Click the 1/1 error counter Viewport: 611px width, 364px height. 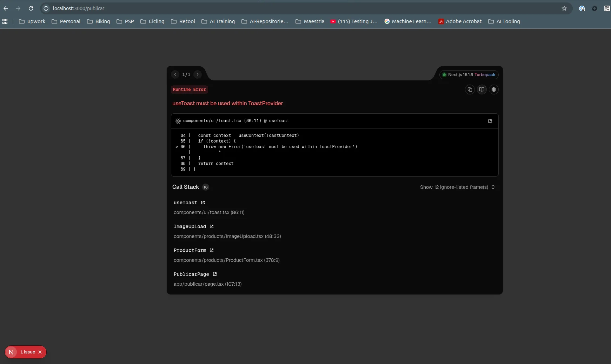(186, 74)
